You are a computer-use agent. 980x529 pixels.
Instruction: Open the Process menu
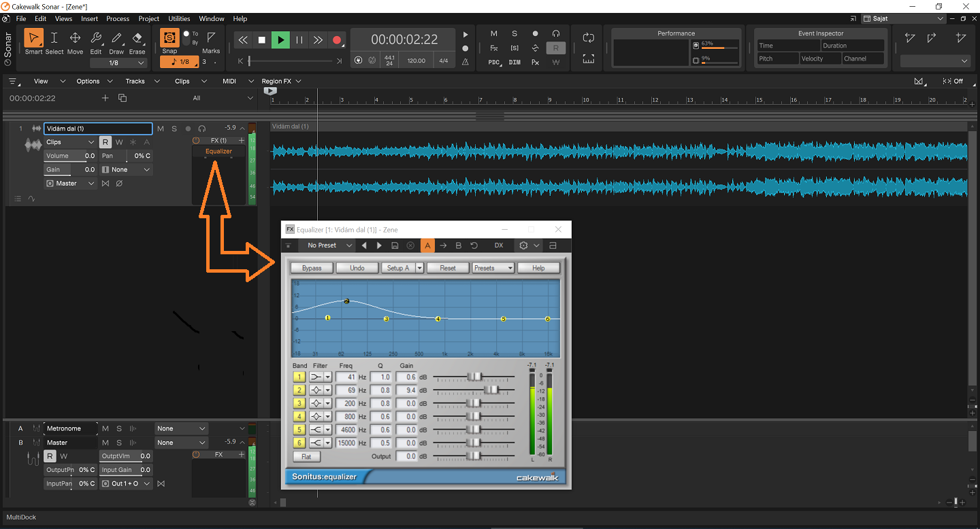coord(118,19)
